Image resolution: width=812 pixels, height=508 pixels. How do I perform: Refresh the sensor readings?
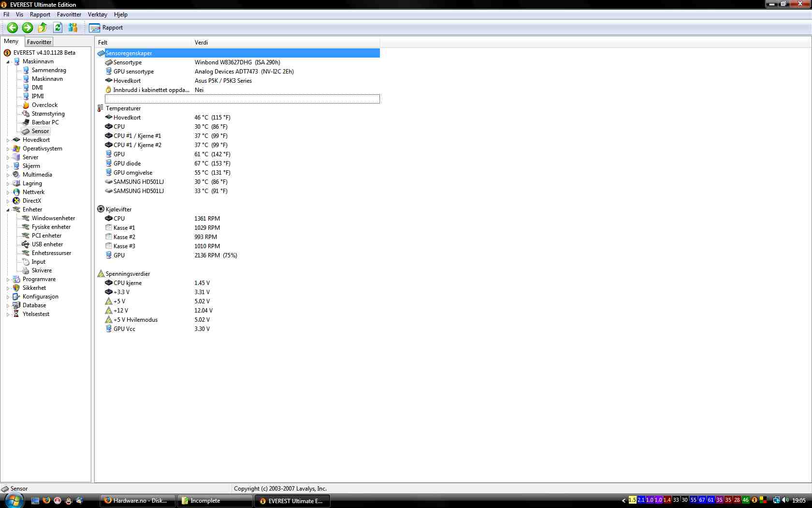58,28
